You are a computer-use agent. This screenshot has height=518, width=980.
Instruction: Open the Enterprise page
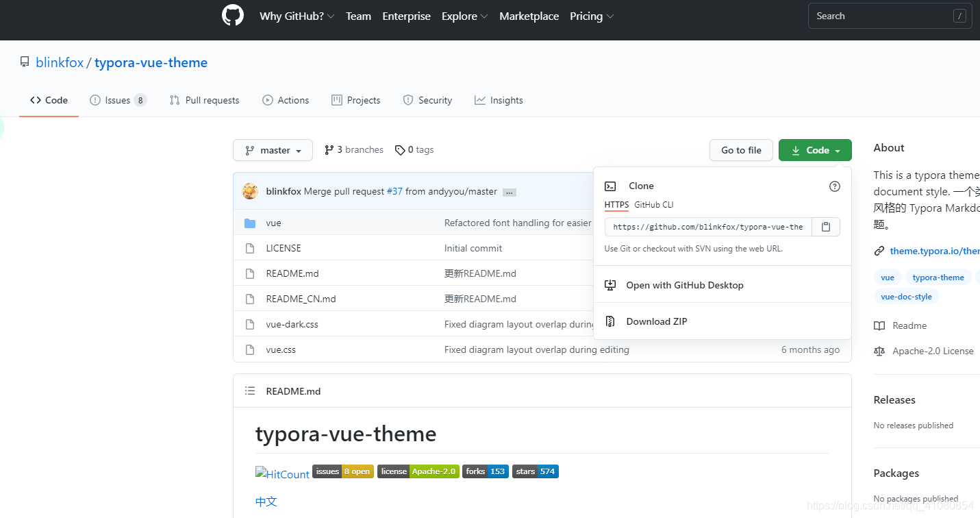pos(406,16)
